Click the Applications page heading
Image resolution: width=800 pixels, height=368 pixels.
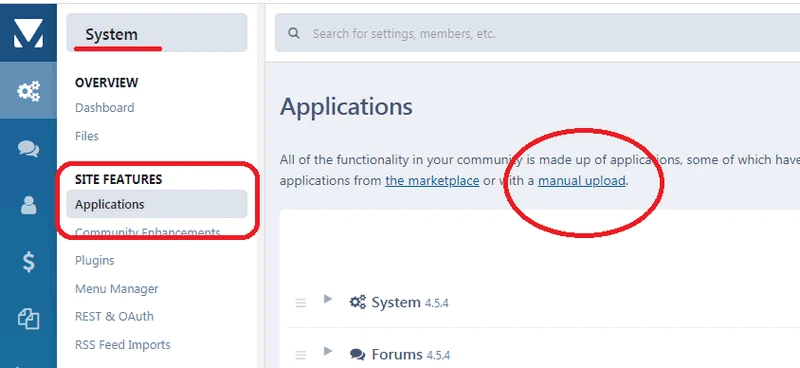[346, 107]
